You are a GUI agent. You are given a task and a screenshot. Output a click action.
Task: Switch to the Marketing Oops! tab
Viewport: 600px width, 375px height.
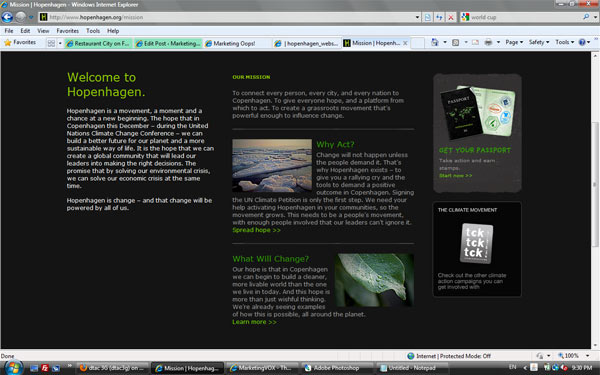tap(237, 43)
